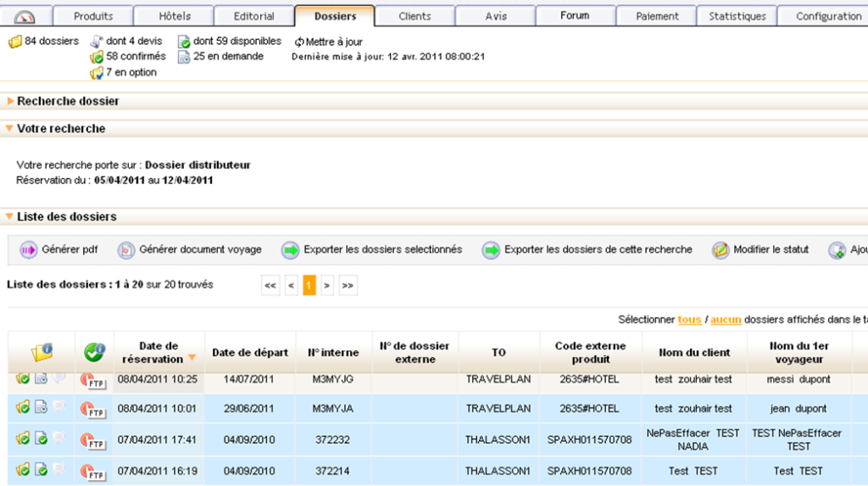Click page 1 pagination button
The image size is (868, 486).
point(309,286)
